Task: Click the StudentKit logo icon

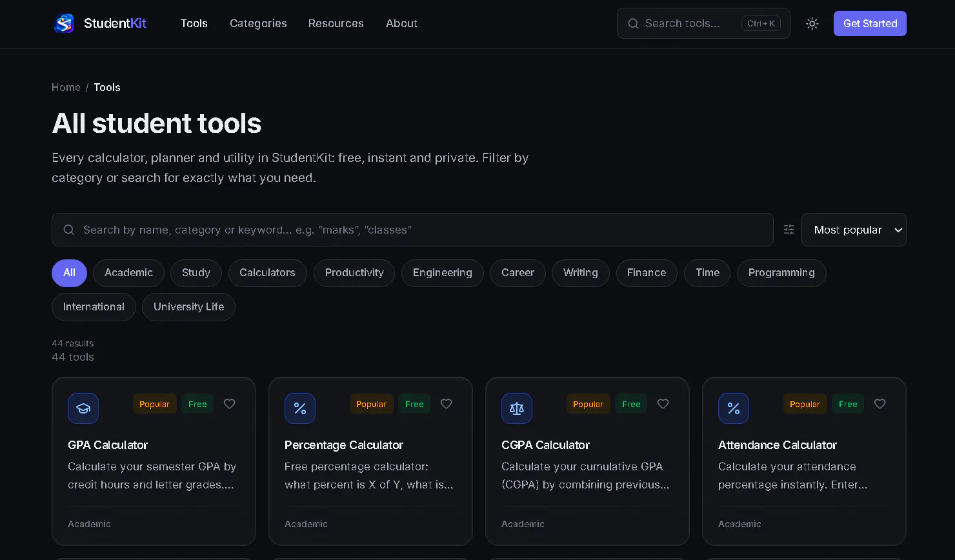Action: coord(64,23)
